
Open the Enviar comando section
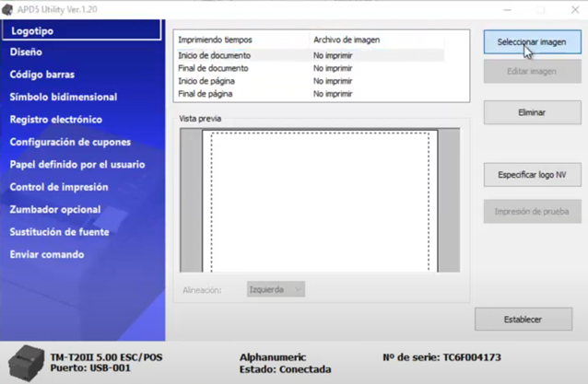(47, 254)
